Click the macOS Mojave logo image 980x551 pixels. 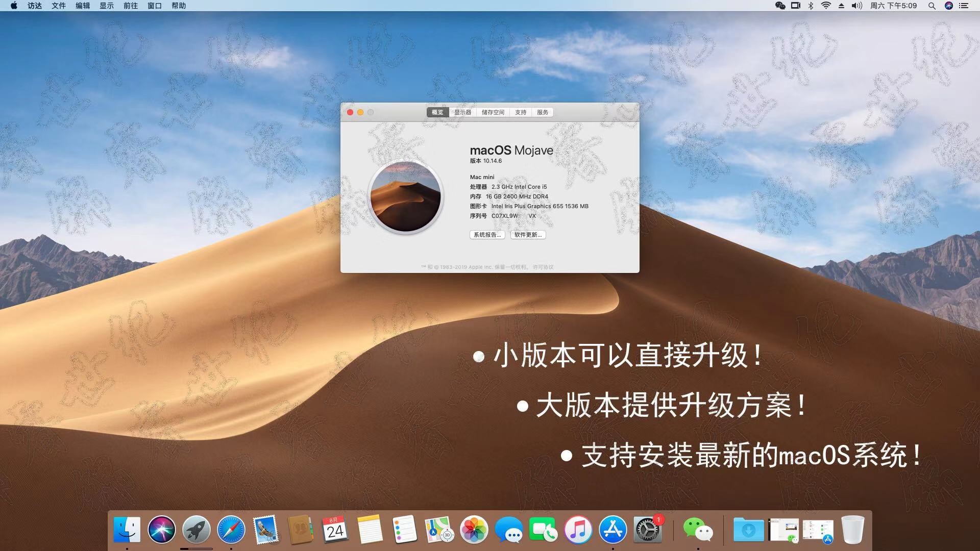405,196
